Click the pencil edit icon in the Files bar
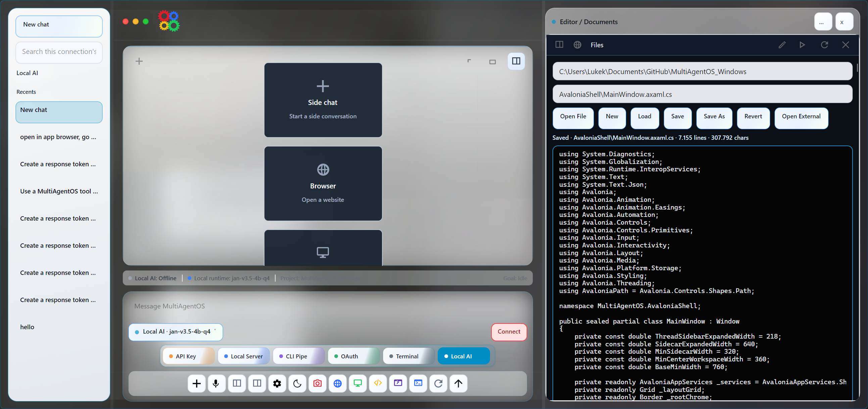 pos(782,45)
